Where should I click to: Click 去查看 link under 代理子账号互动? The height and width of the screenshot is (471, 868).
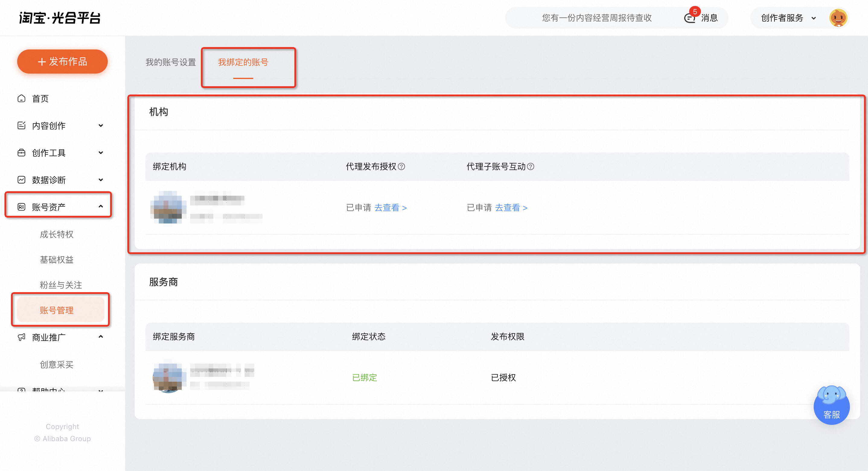tap(511, 208)
